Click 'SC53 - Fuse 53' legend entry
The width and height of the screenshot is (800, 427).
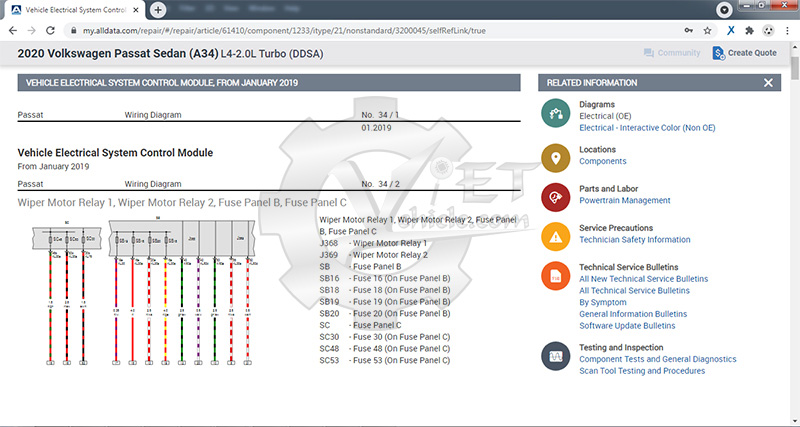(385, 361)
